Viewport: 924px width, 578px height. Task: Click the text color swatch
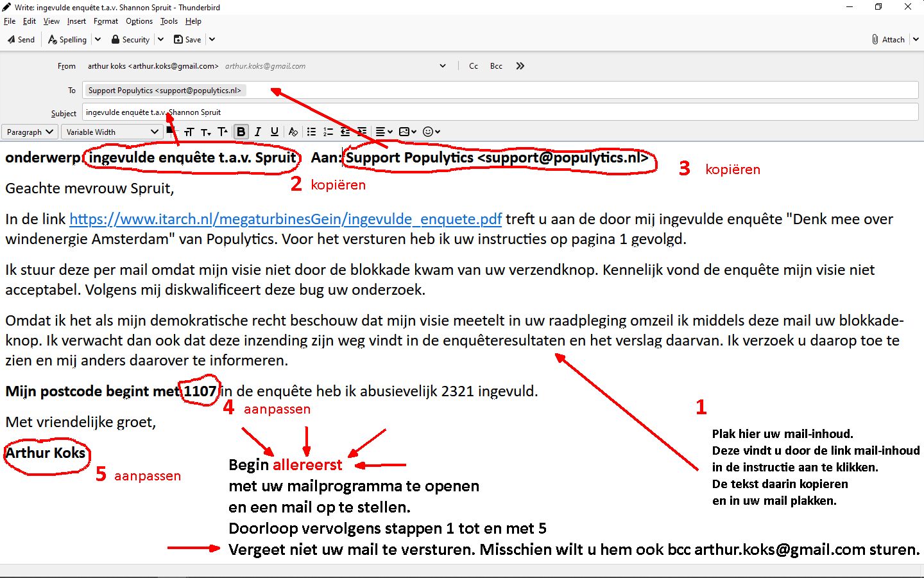coord(169,130)
